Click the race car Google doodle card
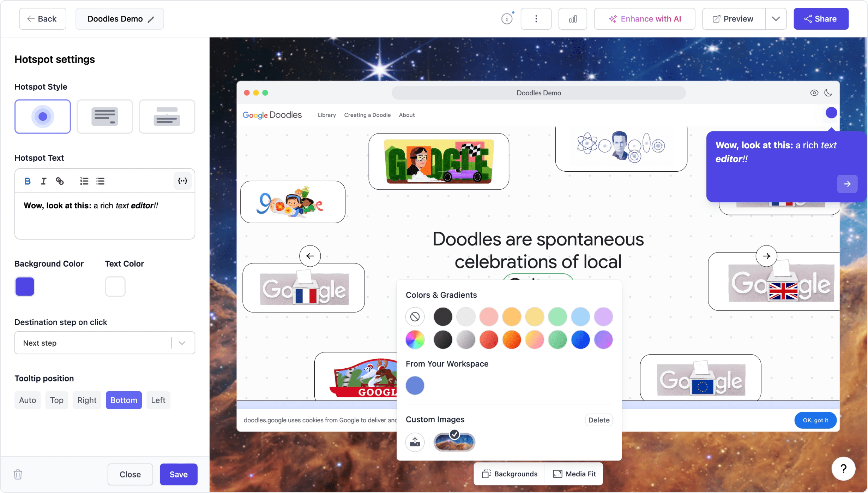Viewport: 868px width, 493px height. point(439,161)
